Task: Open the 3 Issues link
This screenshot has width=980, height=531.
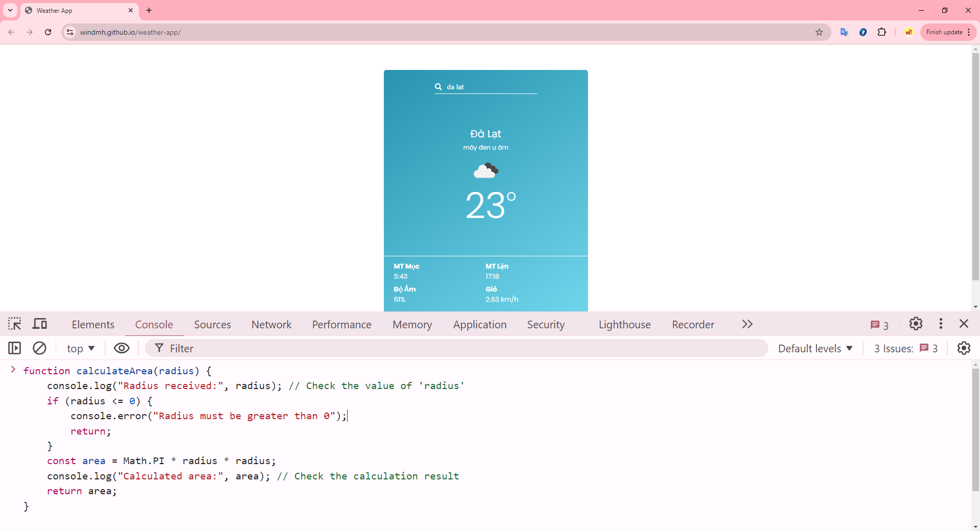Action: tap(905, 348)
